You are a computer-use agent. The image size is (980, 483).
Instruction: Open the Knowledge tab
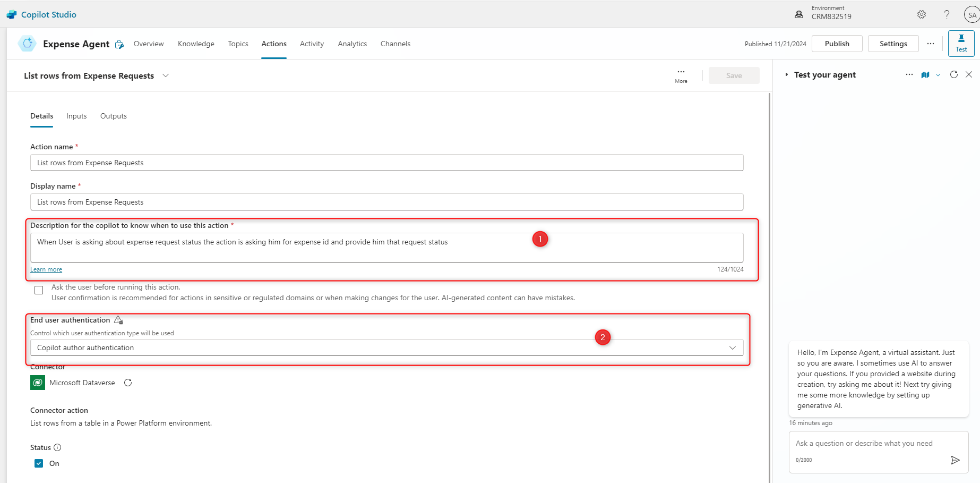tap(196, 44)
